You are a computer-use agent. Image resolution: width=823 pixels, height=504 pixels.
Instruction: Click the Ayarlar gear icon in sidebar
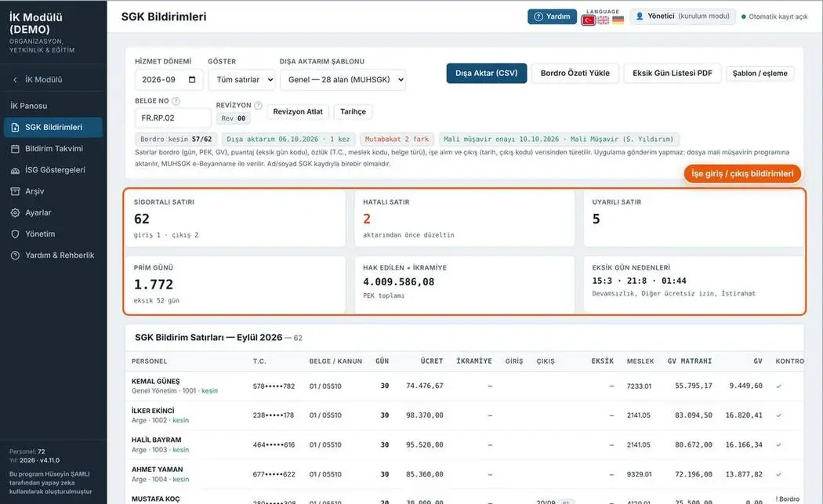click(x=15, y=212)
